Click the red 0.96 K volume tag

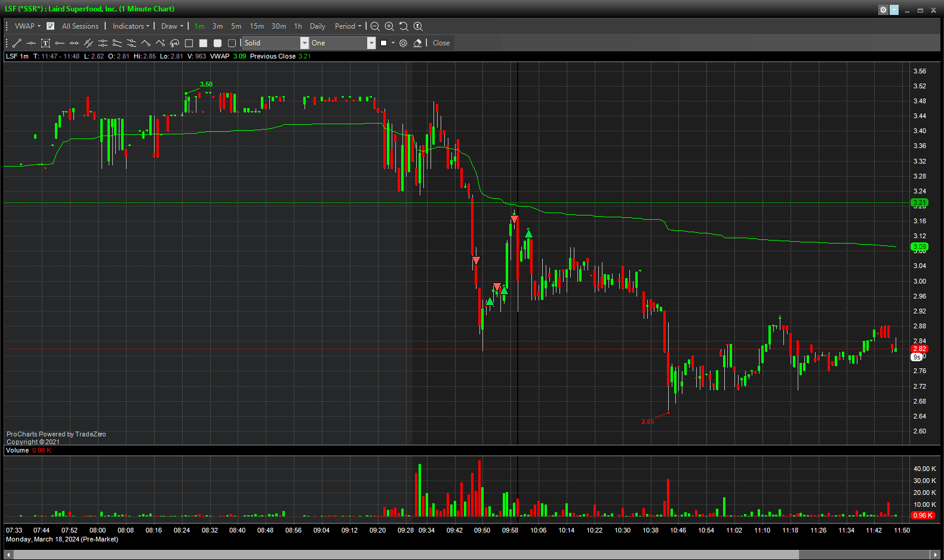coord(923,515)
